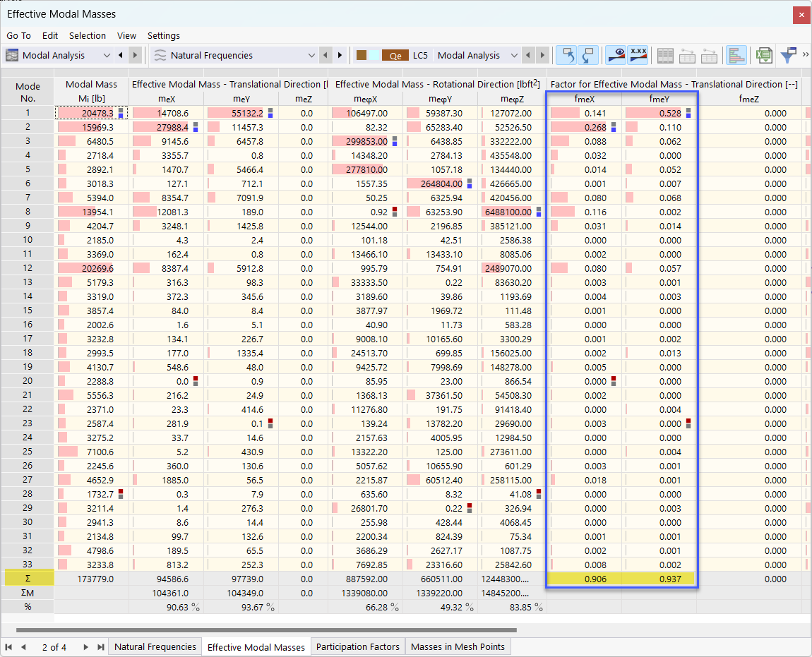Viewport: 812px width, 657px height.
Task: Toggle select-object-in-graphic sync button
Action: pos(566,56)
